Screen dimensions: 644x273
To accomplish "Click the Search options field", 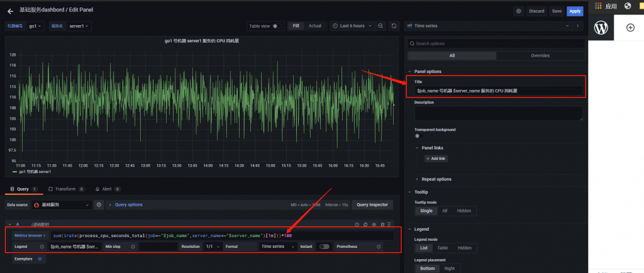I will click(x=496, y=43).
